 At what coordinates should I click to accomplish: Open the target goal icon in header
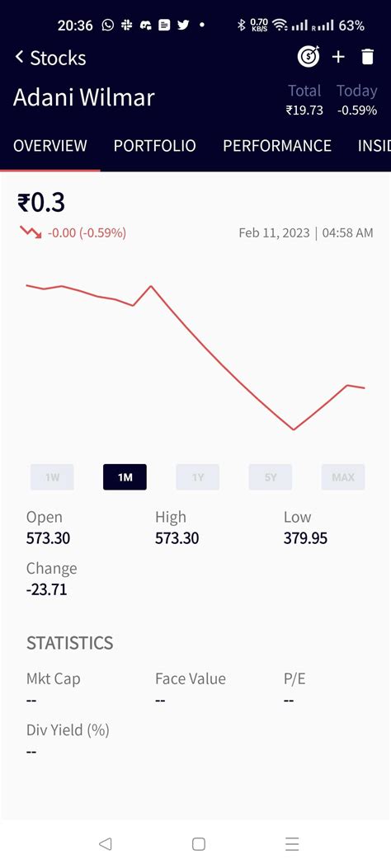pyautogui.click(x=309, y=57)
